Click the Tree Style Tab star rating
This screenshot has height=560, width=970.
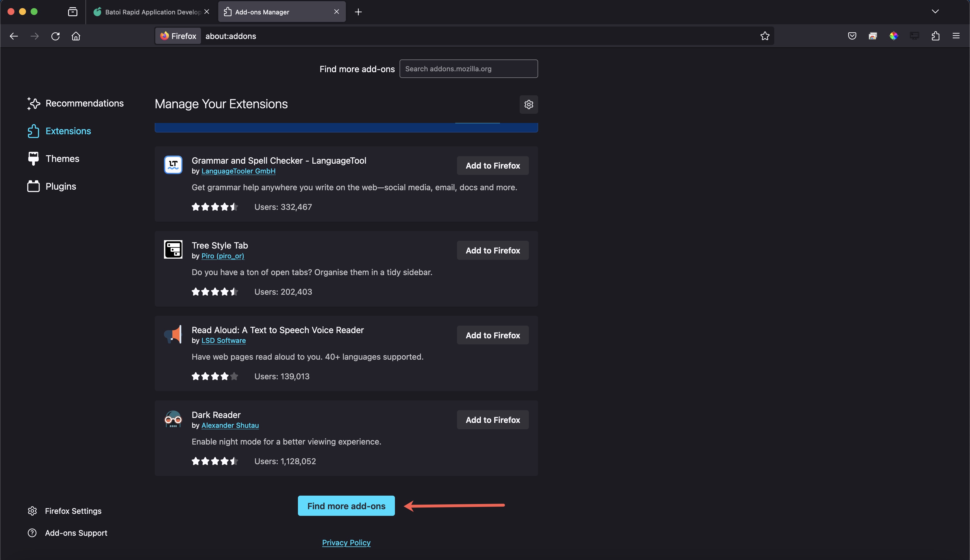pyautogui.click(x=214, y=292)
